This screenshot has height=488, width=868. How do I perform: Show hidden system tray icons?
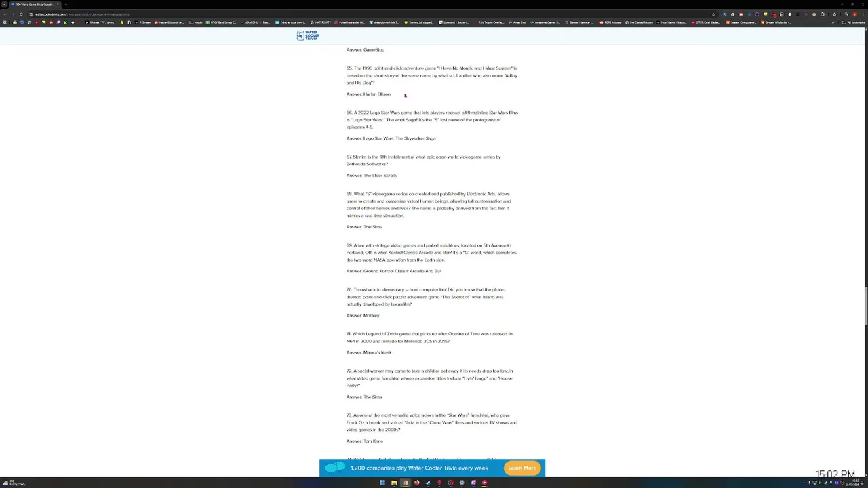(804, 483)
